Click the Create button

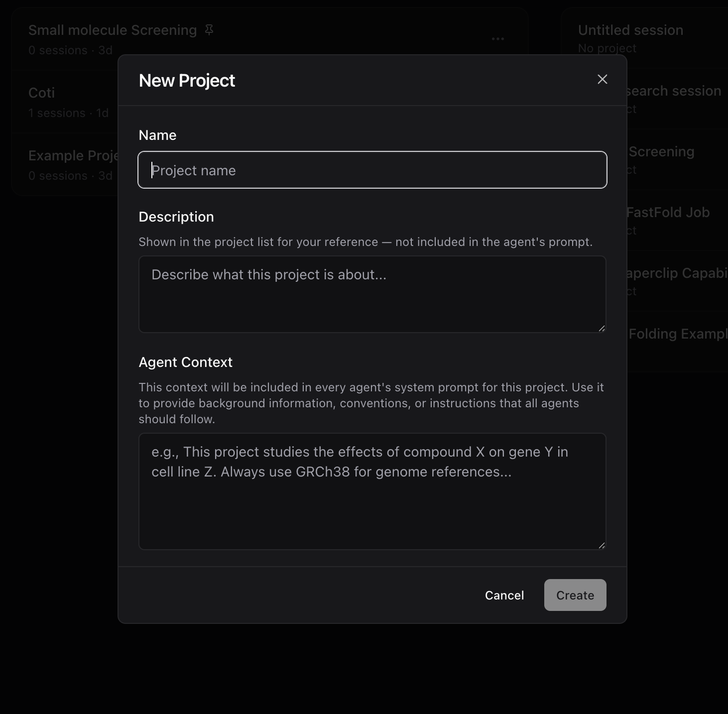coord(575,595)
